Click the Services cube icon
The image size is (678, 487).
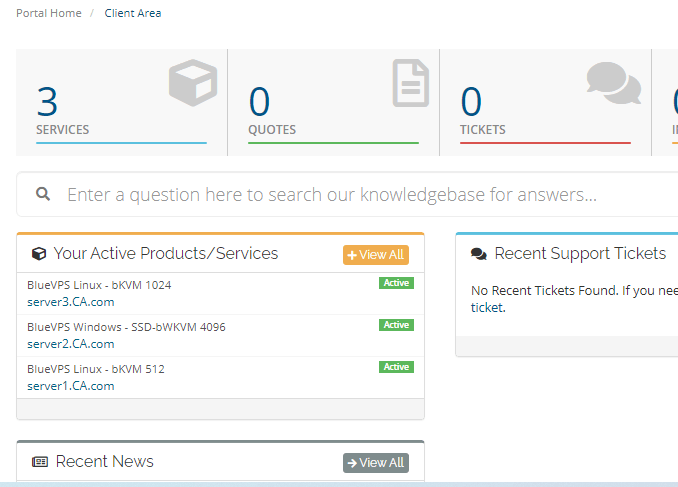coord(193,83)
